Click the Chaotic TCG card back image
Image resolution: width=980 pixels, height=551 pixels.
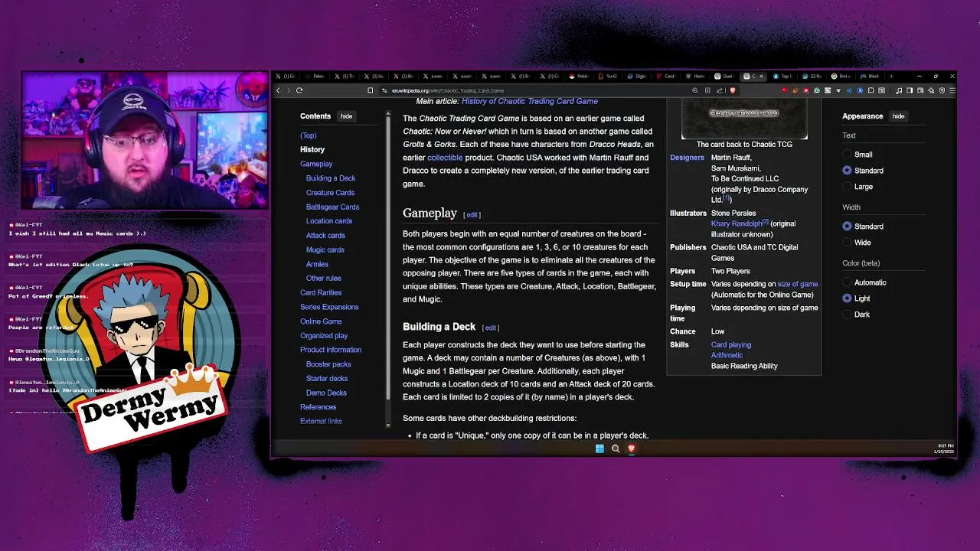(744, 119)
